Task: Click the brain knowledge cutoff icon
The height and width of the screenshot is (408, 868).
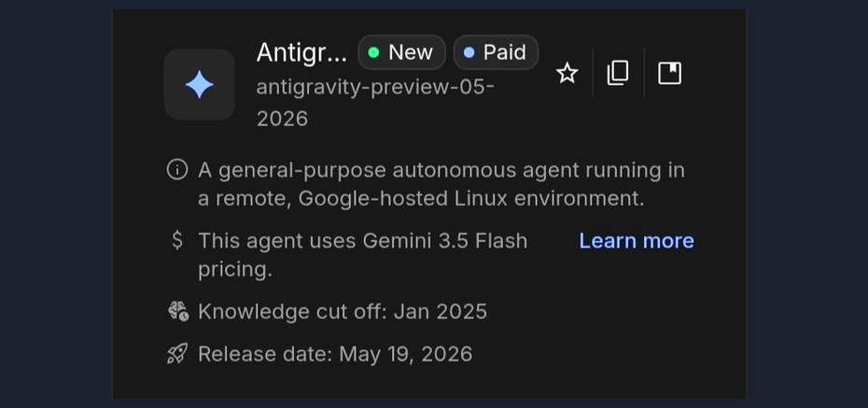Action: 178,311
